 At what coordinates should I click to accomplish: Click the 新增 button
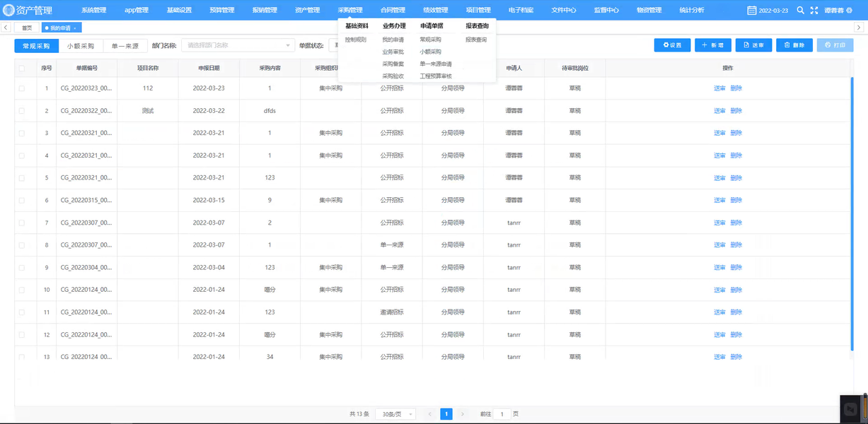tap(712, 45)
